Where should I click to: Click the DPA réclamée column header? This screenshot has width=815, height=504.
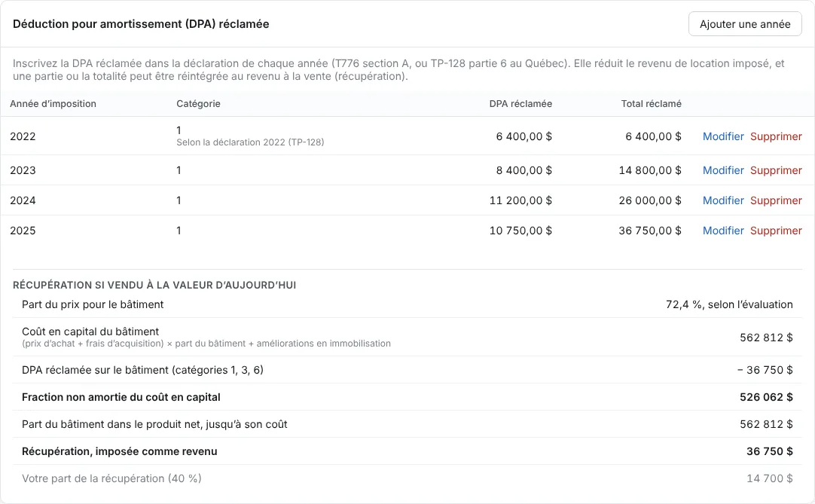tap(520, 103)
